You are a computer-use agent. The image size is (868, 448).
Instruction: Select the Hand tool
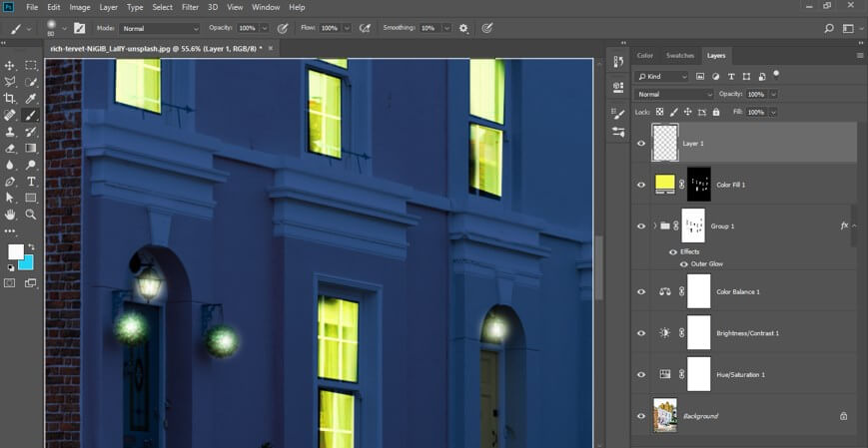tap(10, 215)
